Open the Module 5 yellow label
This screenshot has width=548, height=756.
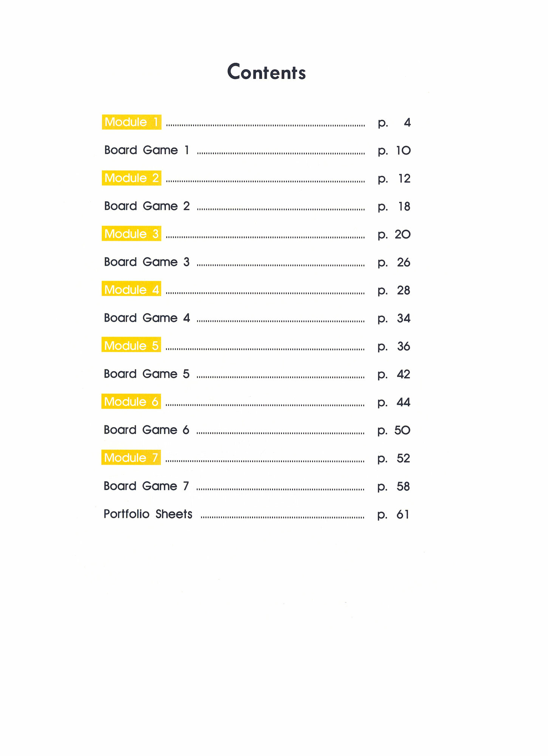(x=131, y=346)
